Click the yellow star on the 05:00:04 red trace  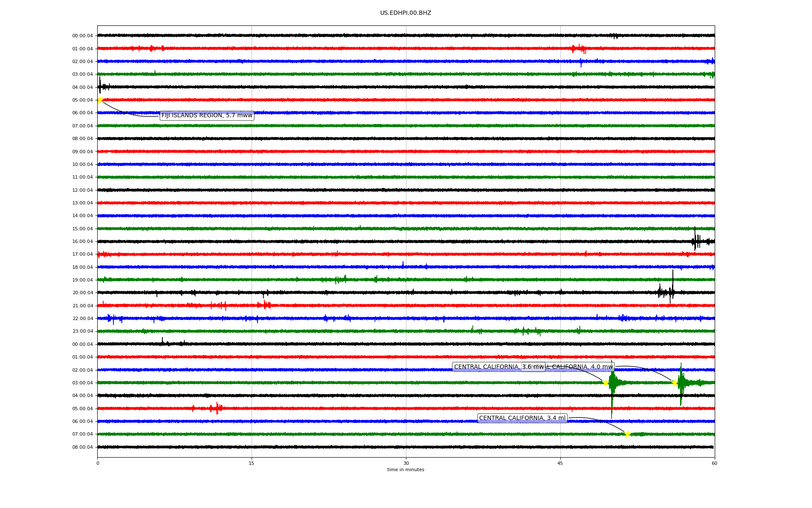(x=100, y=100)
